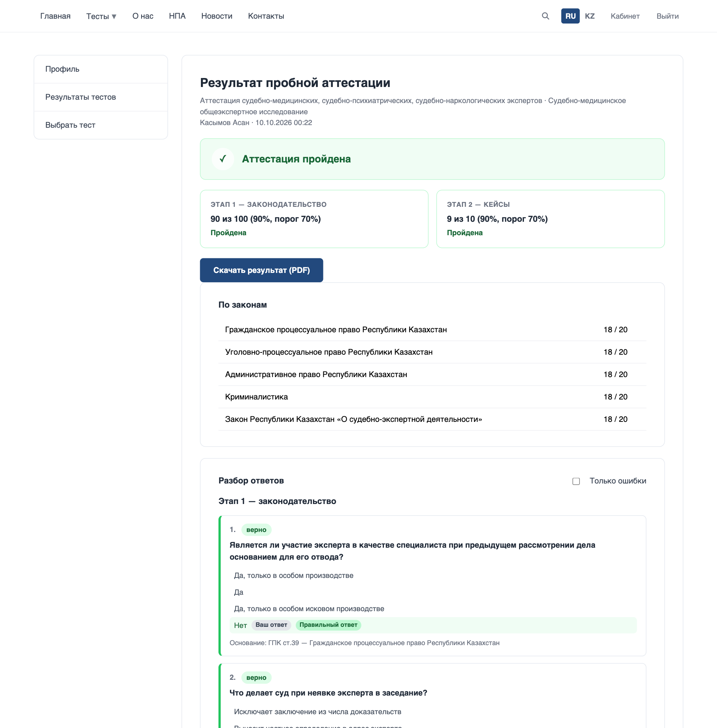
Task: Click the 'Аттестация пройдена' banner text
Action: (297, 159)
